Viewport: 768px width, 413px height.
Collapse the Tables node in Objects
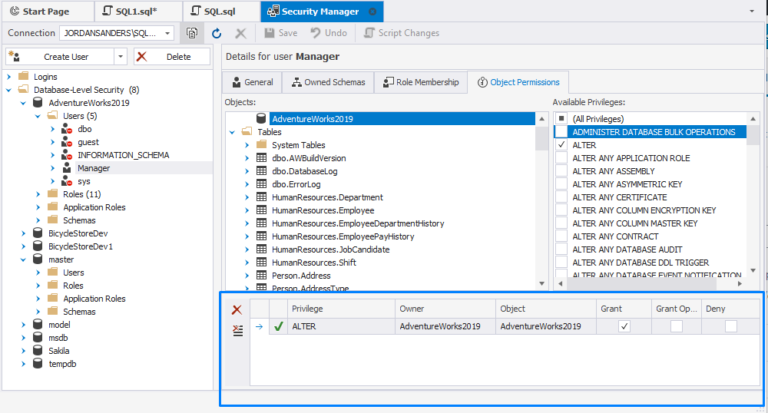pos(232,132)
